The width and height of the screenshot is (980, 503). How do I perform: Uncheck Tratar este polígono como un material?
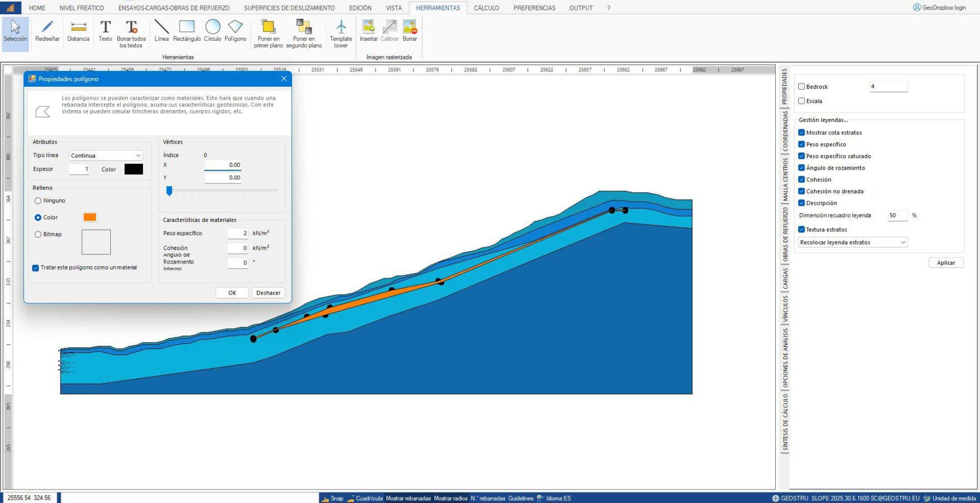click(x=36, y=268)
